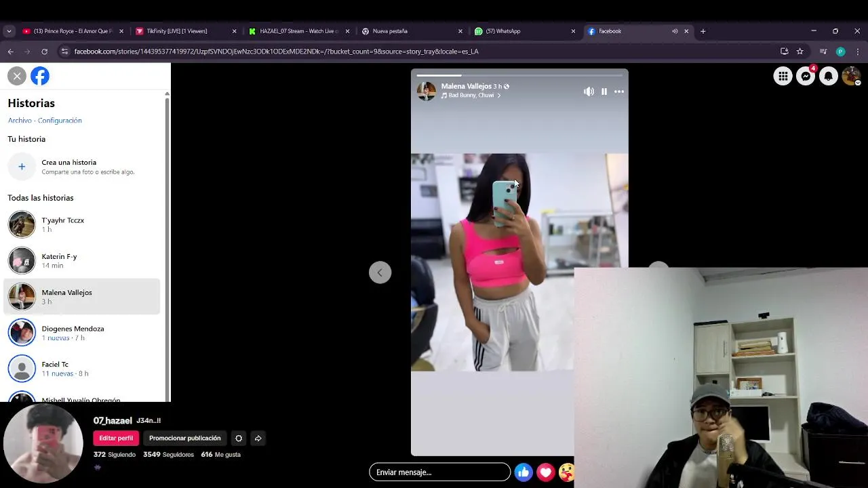This screenshot has height=488, width=868.
Task: Click 372 Siguiendo count
Action: point(115,455)
